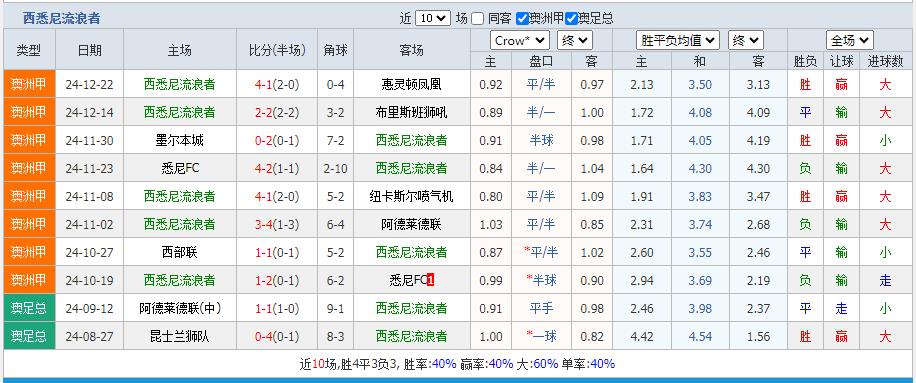Click the handicap *平/半 for 24-10-27
The image size is (916, 383).
541,252
